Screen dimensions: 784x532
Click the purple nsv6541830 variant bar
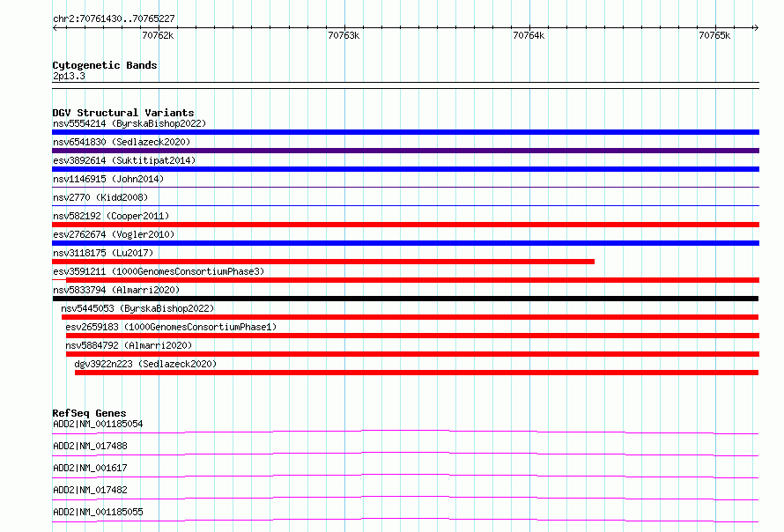point(405,151)
